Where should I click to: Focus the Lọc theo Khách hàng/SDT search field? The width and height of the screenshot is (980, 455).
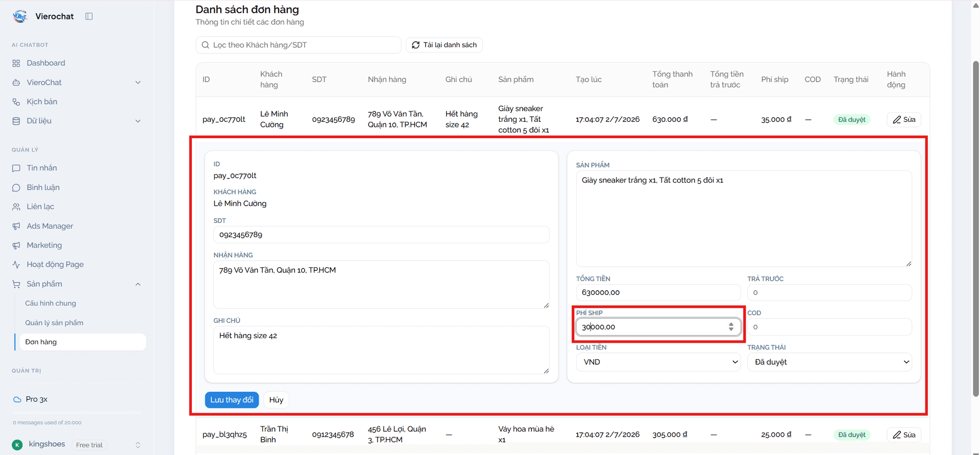pos(299,45)
